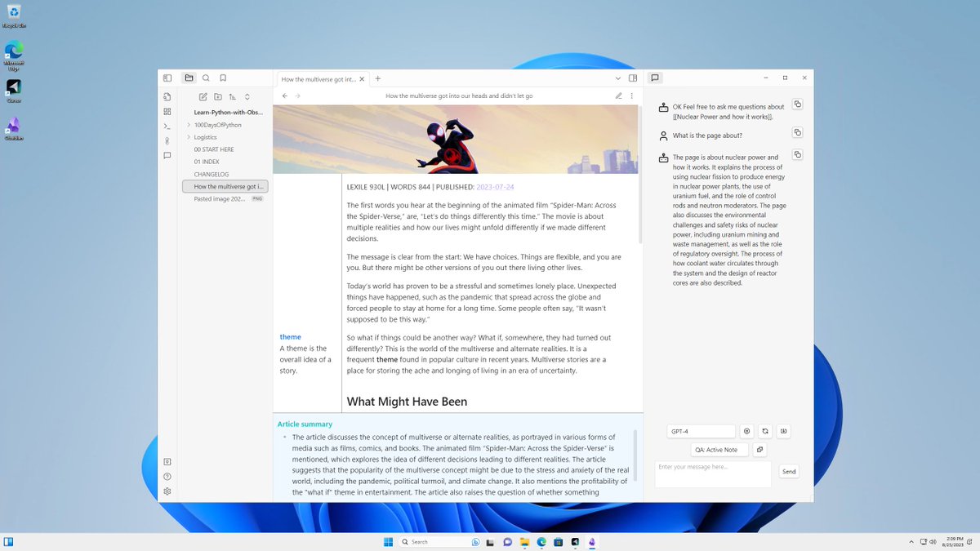Click the icon beside QA: Active Note

pyautogui.click(x=759, y=450)
